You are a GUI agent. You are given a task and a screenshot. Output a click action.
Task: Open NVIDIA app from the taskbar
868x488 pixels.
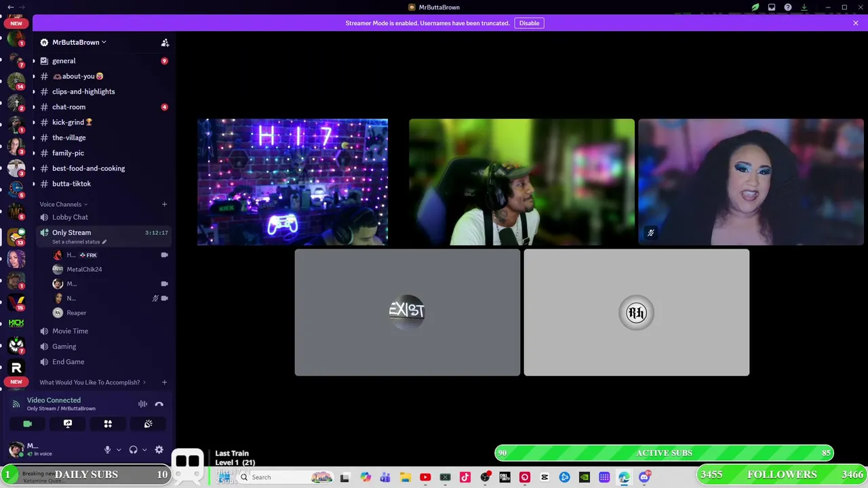click(x=585, y=477)
